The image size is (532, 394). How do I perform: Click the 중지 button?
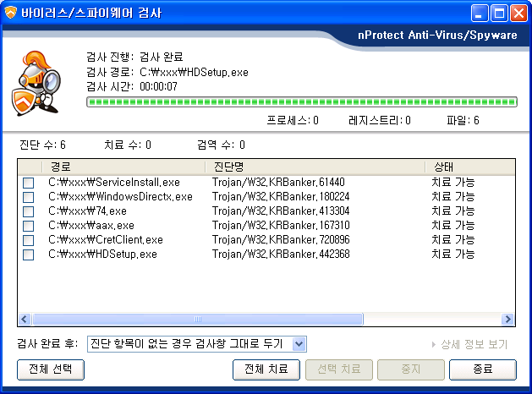click(x=411, y=369)
